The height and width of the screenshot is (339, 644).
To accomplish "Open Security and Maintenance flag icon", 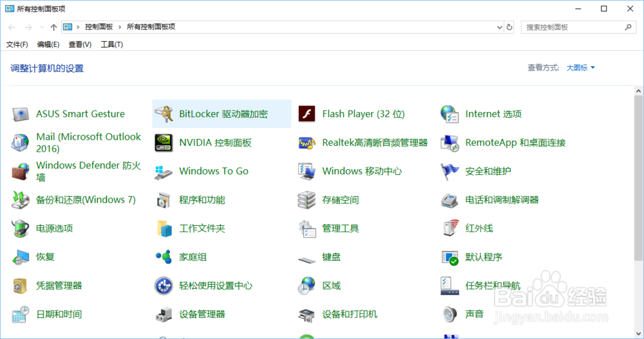I will 450,171.
